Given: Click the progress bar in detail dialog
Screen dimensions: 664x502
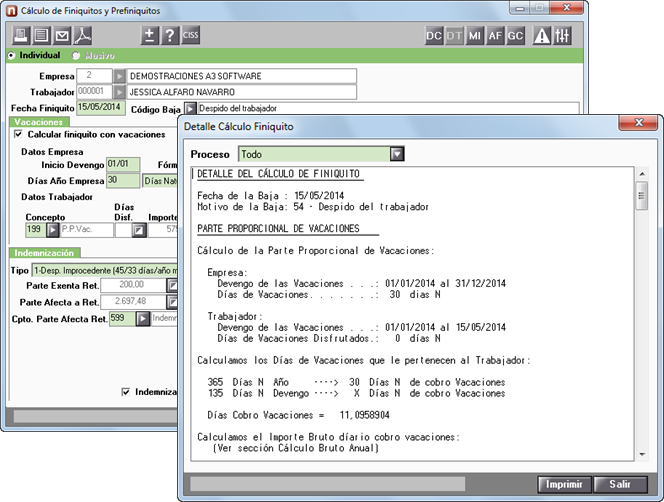Looking at the screenshot, I should (x=327, y=484).
